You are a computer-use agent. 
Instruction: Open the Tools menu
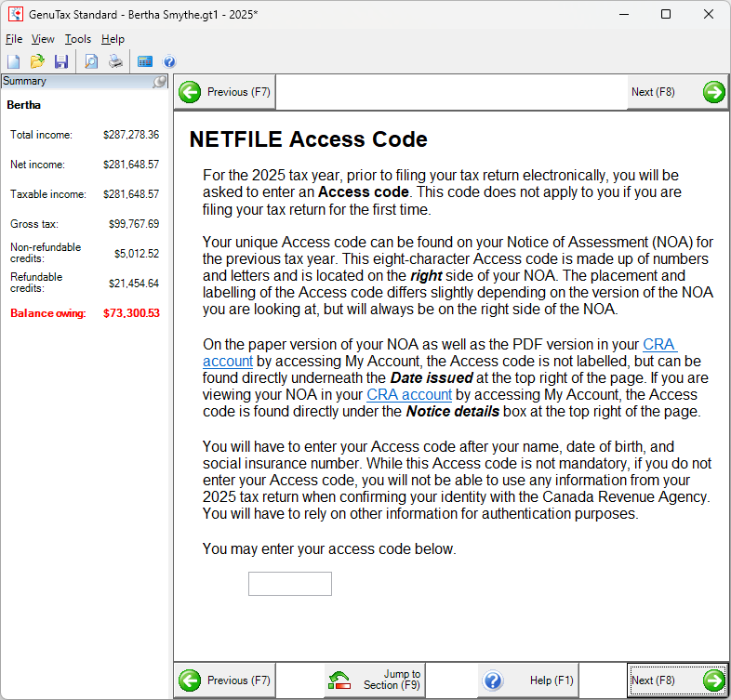click(78, 39)
